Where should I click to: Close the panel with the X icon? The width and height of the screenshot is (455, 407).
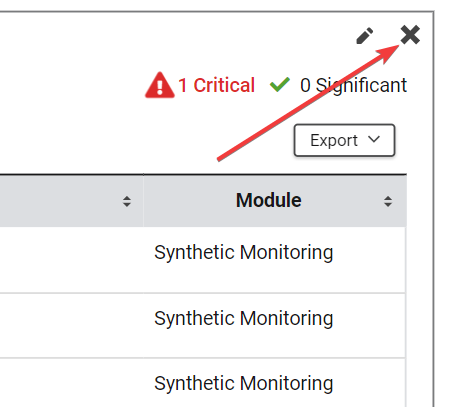coord(410,35)
